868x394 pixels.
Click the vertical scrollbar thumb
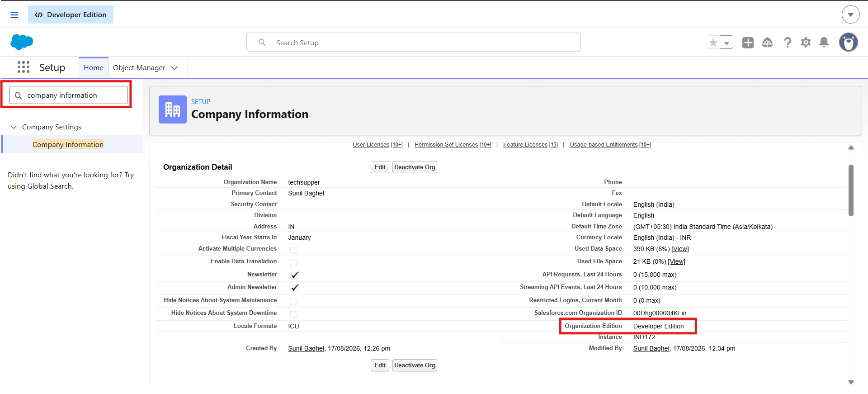click(851, 190)
